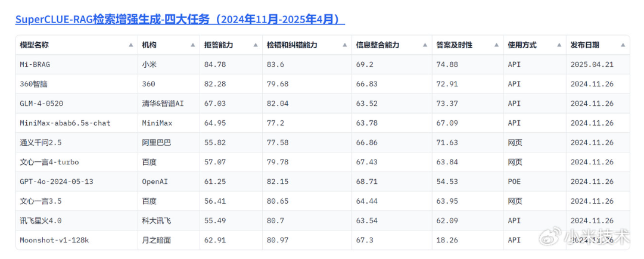Image resolution: width=644 pixels, height=259 pixels.
Task: Click the 发布日期 header text
Action: tap(585, 45)
